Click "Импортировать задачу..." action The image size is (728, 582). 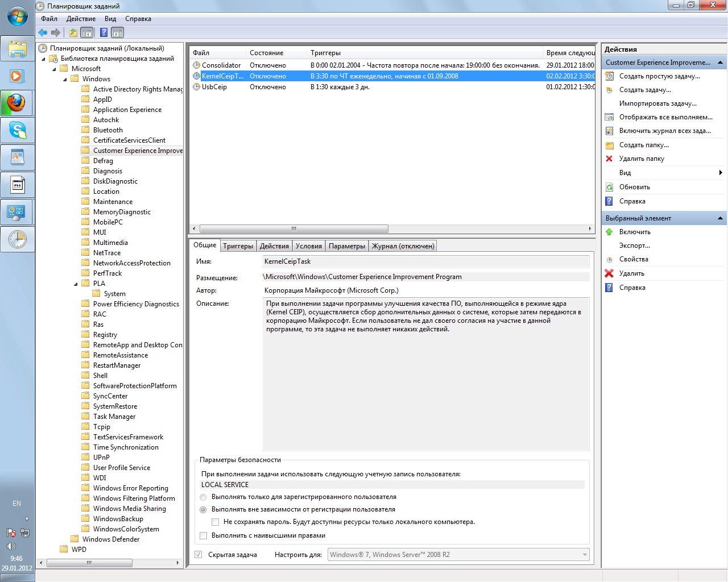point(658,103)
